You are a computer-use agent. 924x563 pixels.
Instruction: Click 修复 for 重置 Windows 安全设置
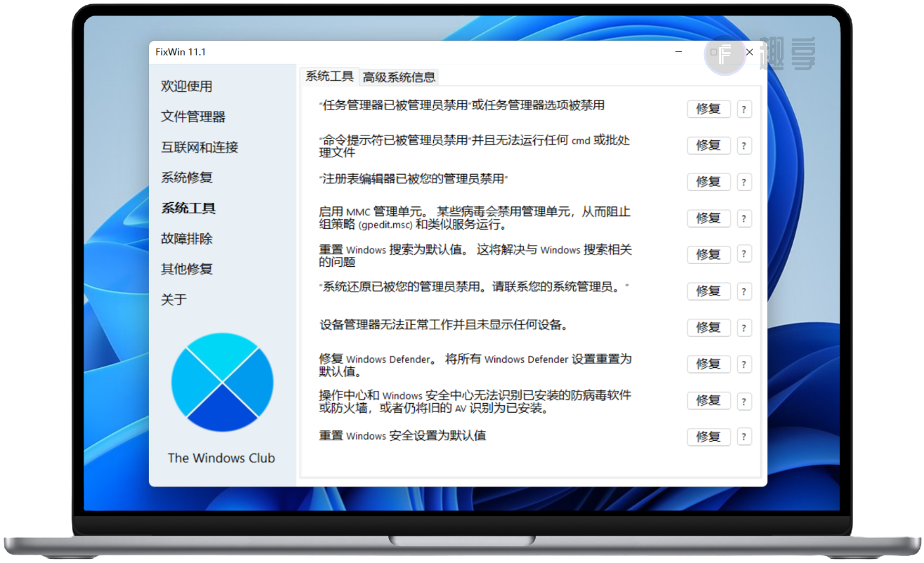708,437
